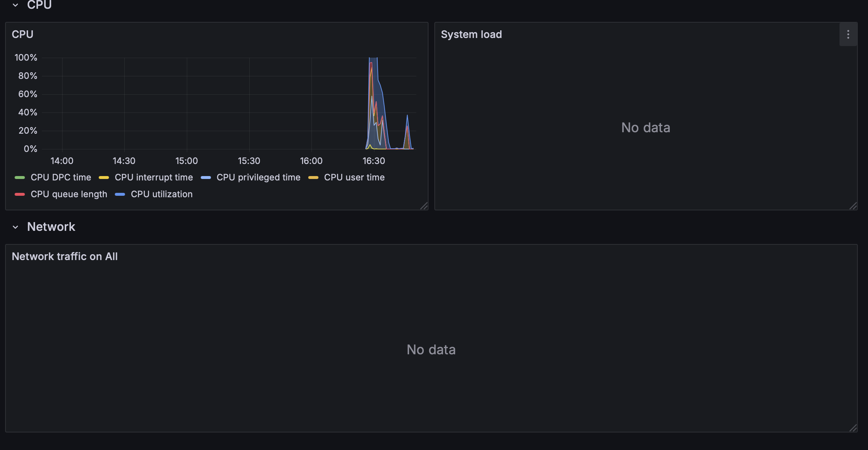The width and height of the screenshot is (868, 450).
Task: Collapse the Network row chevron
Action: [15, 227]
